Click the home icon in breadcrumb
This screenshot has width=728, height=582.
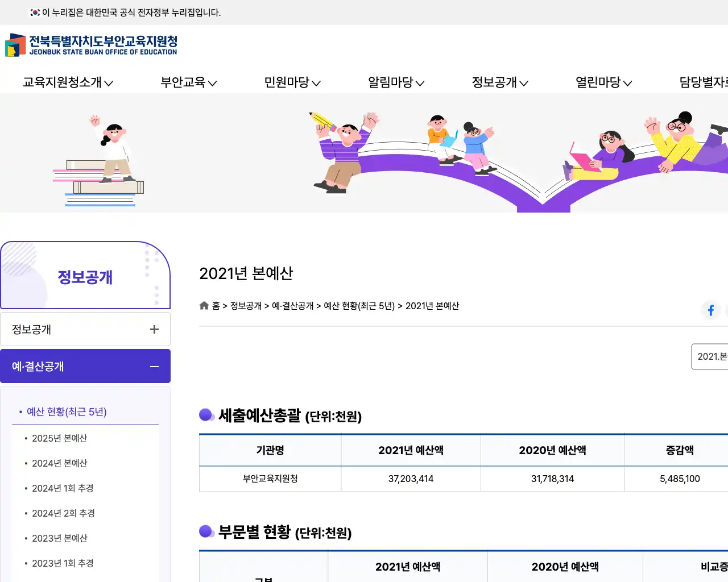coord(204,306)
